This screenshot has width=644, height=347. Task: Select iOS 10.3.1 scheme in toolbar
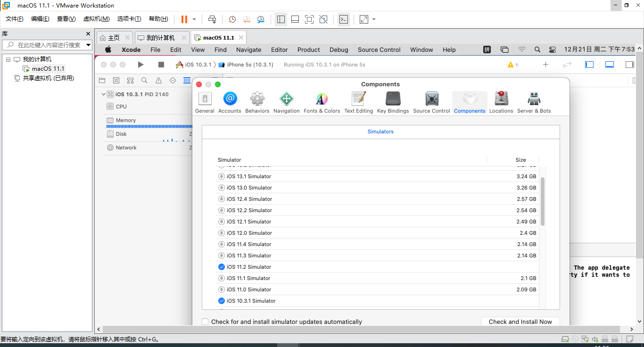tap(194, 65)
